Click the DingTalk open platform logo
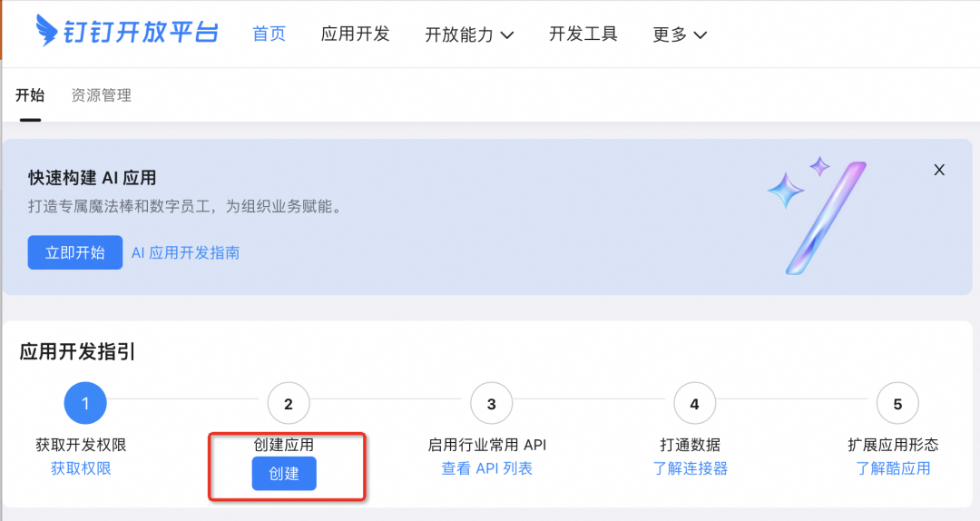Viewport: 980px width, 521px height. coord(127,33)
